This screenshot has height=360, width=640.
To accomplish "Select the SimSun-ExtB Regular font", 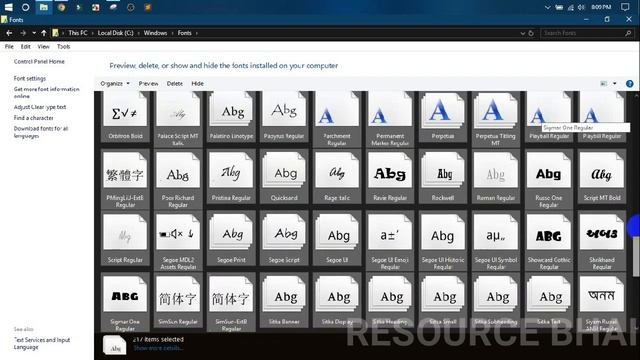I will click(231, 302).
